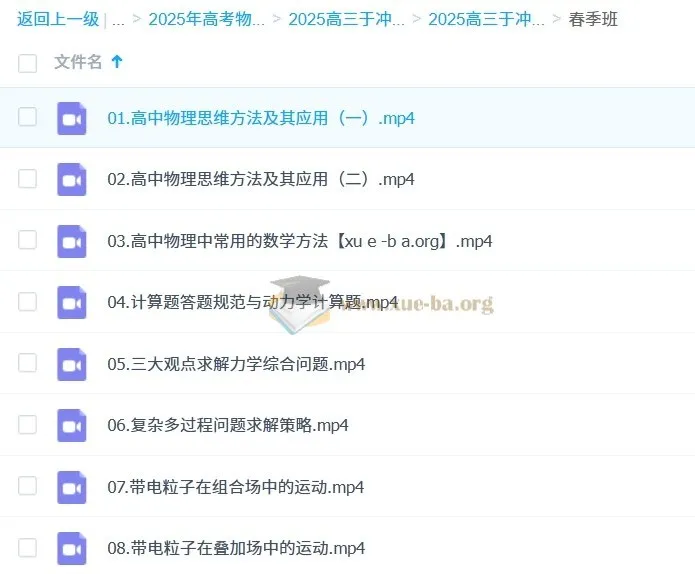Click 返回上一级 to go up one level
The width and height of the screenshot is (695, 574).
point(58,19)
